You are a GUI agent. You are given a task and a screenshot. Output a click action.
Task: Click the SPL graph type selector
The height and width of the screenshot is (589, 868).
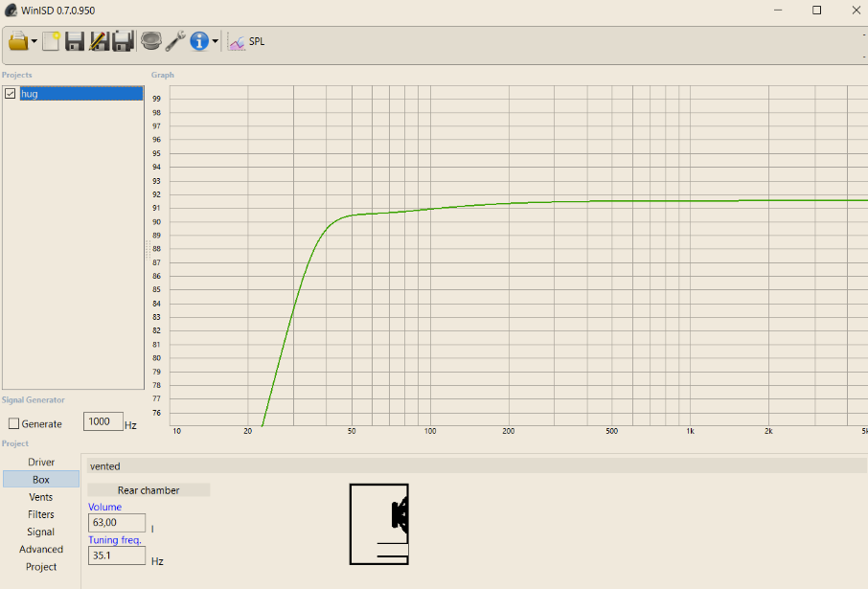point(247,42)
